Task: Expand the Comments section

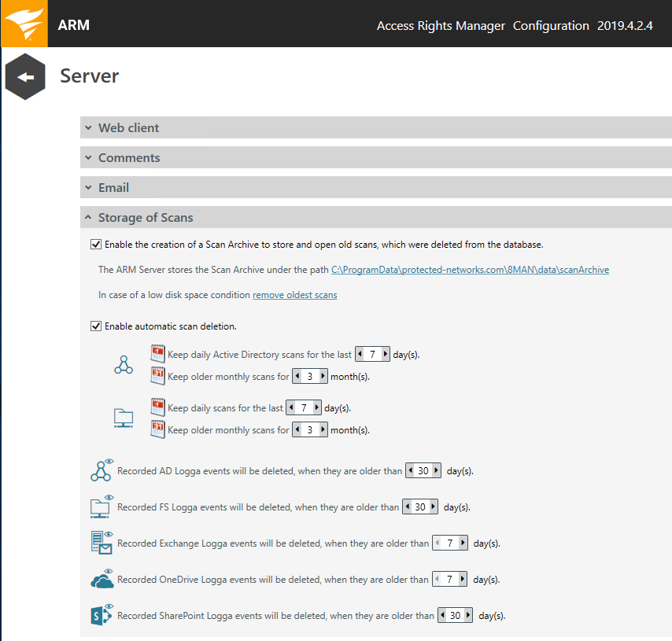Action: click(x=376, y=157)
